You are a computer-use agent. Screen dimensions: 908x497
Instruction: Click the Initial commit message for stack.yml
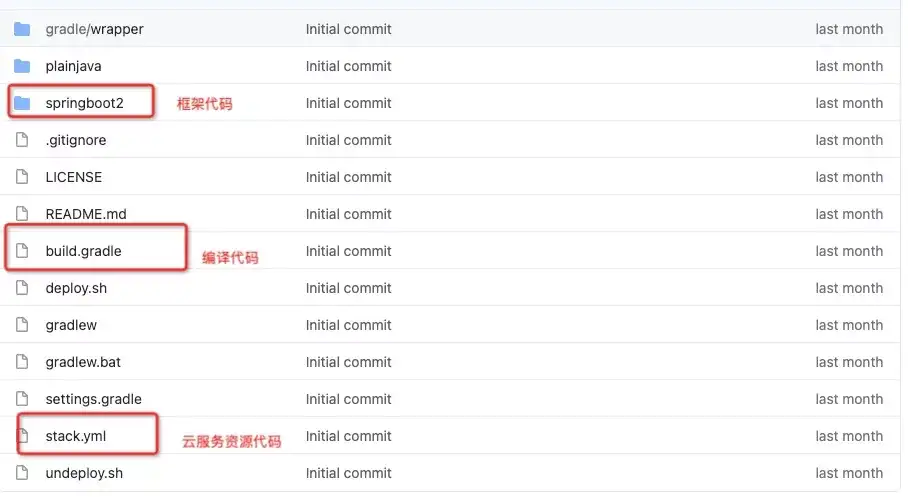pyautogui.click(x=348, y=436)
